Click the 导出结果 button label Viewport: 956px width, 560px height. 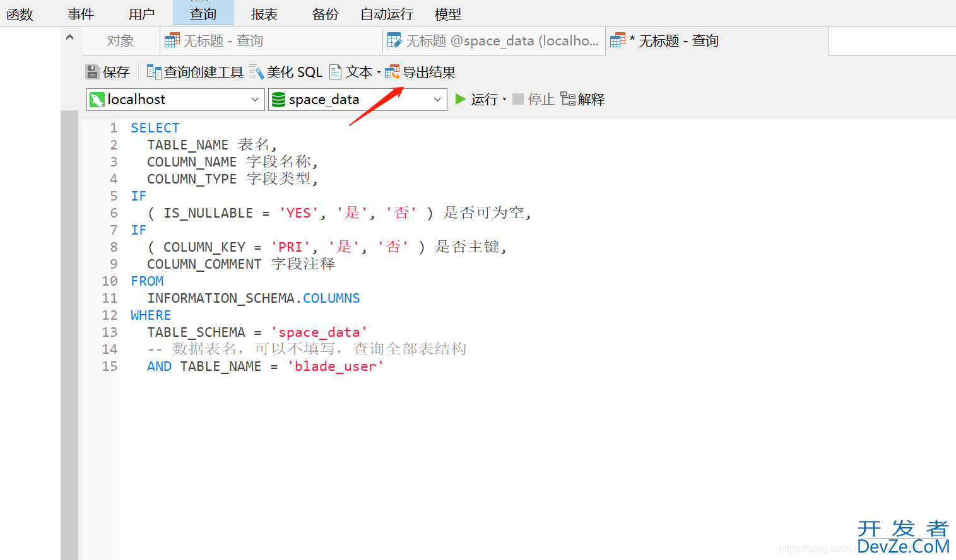pyautogui.click(x=429, y=72)
